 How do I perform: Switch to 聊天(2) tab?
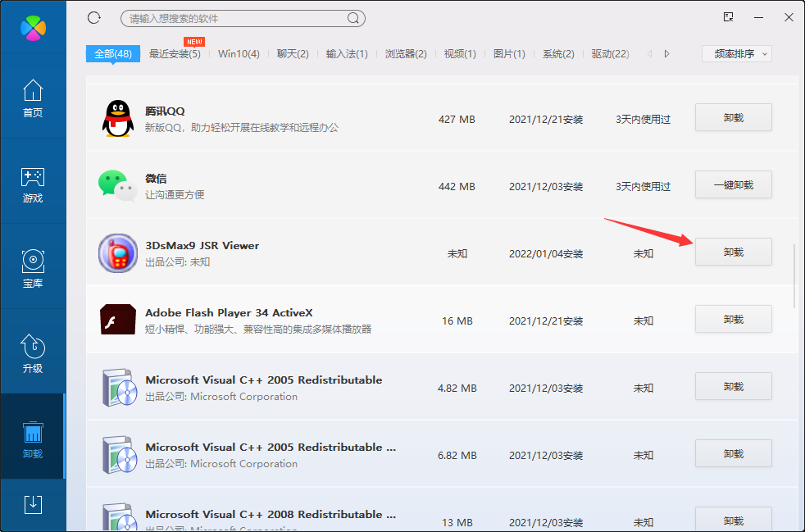[x=293, y=53]
